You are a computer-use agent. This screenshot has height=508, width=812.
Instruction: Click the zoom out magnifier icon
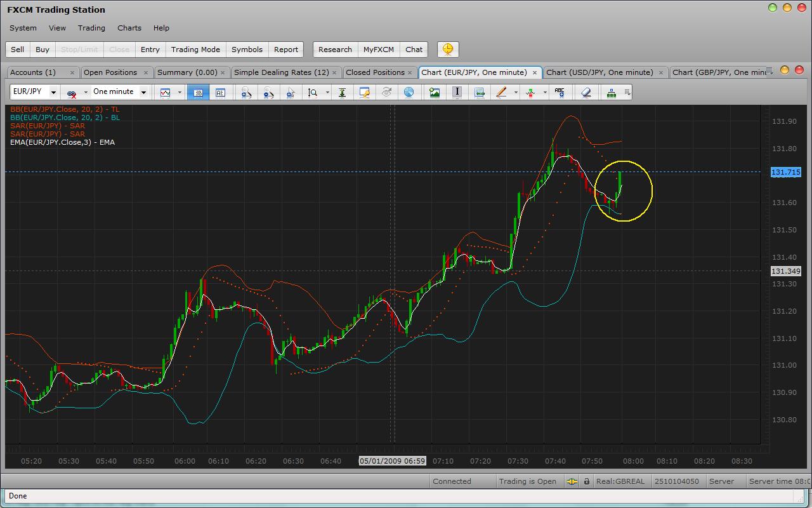click(x=269, y=92)
